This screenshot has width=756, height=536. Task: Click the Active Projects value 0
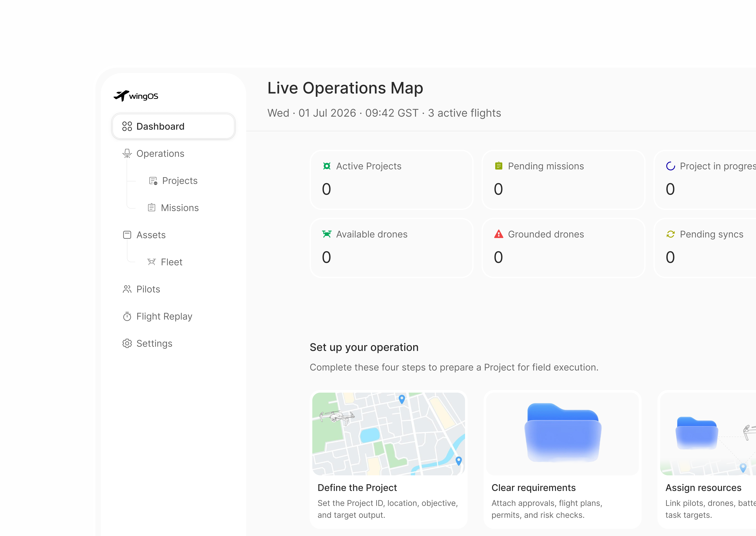326,189
